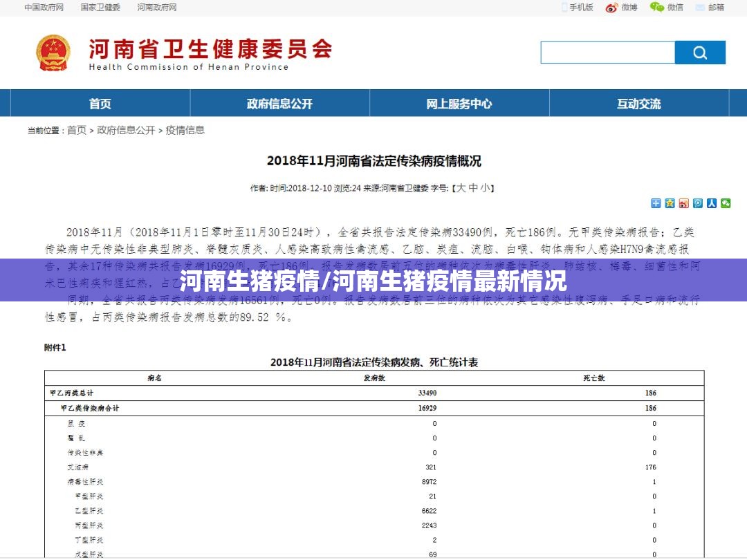The width and height of the screenshot is (747, 560).
Task: Share article via green WeChat icon
Action: (726, 203)
